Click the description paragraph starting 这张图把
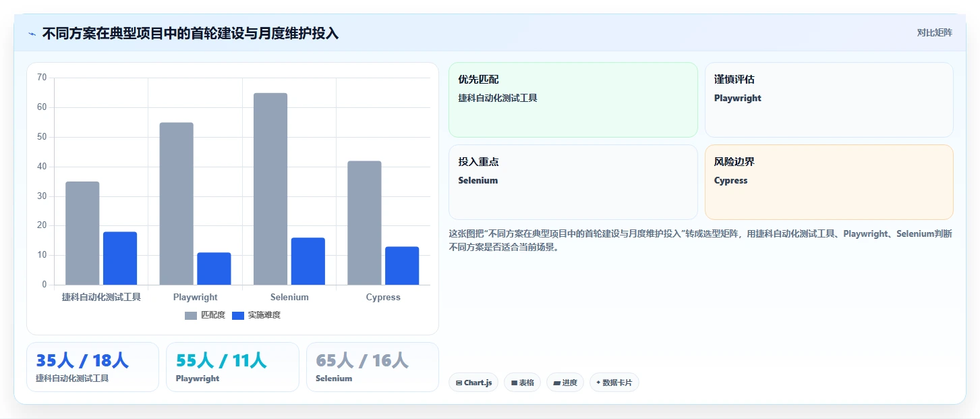The image size is (980, 419). pyautogui.click(x=701, y=240)
